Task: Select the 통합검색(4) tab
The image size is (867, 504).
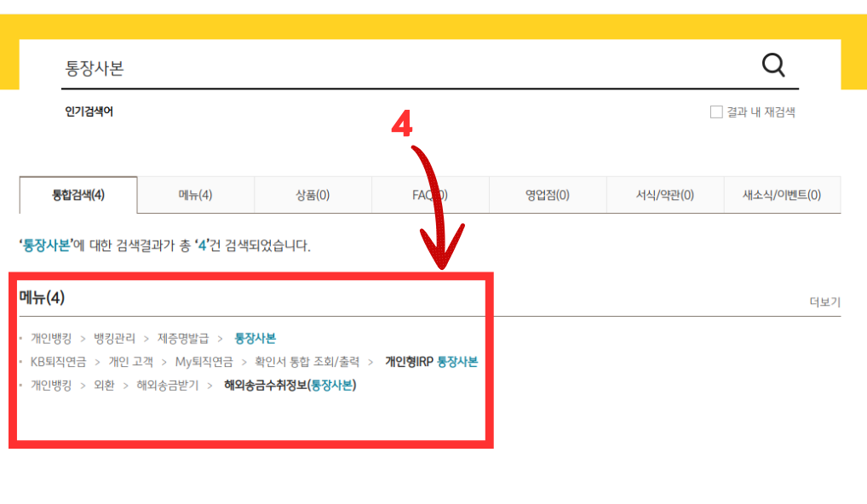Action: pyautogui.click(x=78, y=195)
